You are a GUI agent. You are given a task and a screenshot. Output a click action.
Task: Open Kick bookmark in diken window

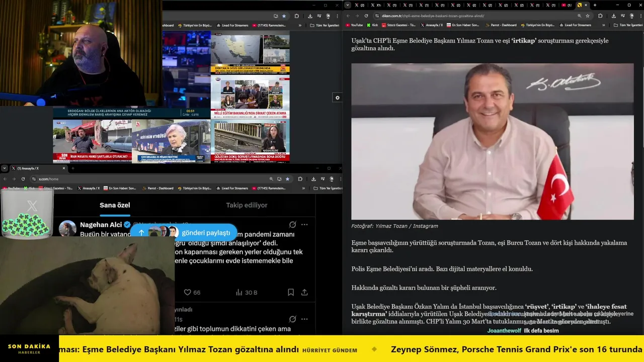point(372,25)
